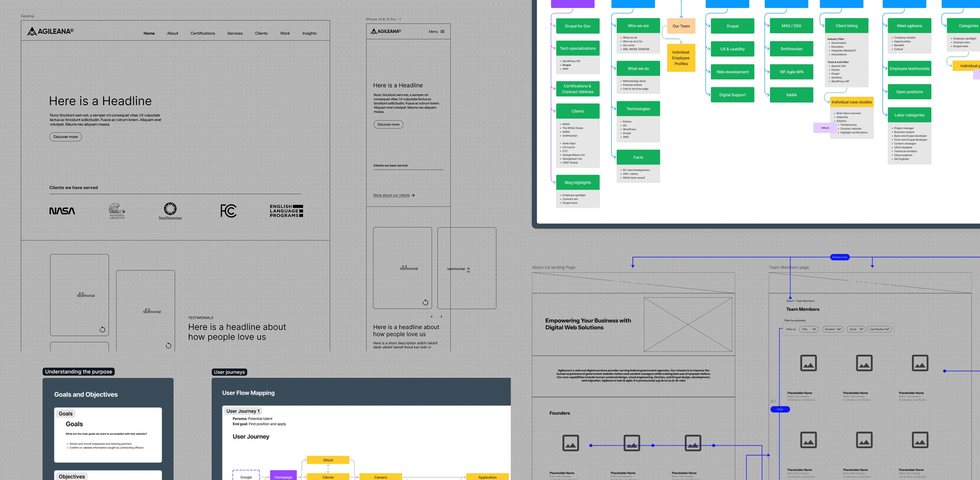The image size is (980, 480).
Task: Click the next chevron in mobile testimonial carousel
Action: click(441, 317)
